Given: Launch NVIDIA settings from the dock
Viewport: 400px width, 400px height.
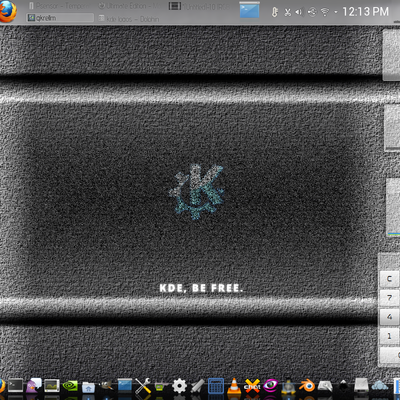Looking at the screenshot, I should coord(70,386).
